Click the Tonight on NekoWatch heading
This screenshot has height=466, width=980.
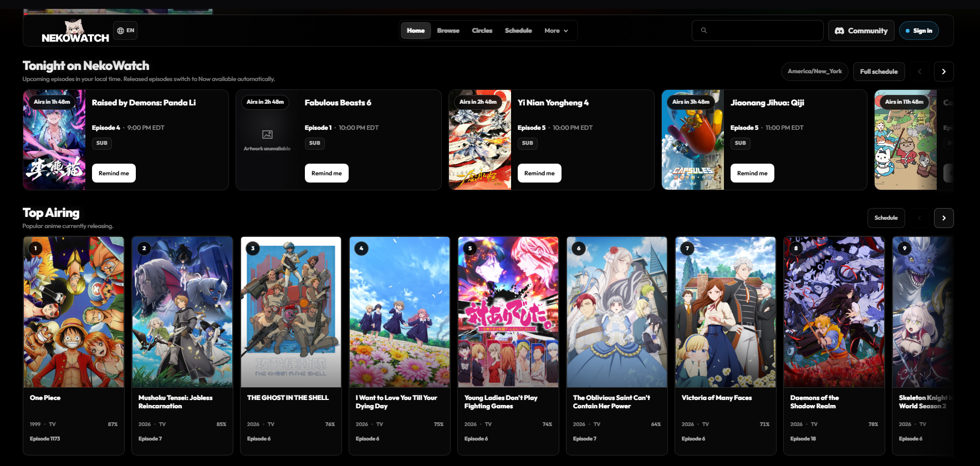tap(86, 65)
